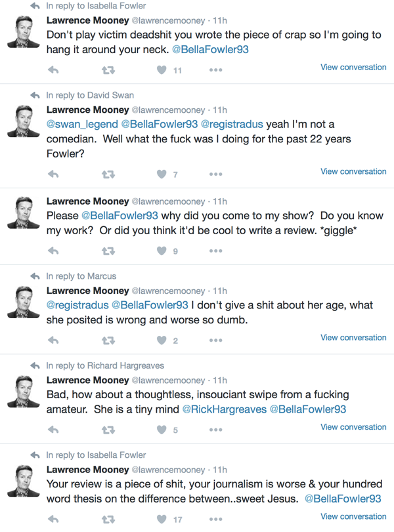Screen dimensions: 394x532
Task: Open Lawrence Mooney profile name on last tweet
Action: pyautogui.click(x=87, y=470)
